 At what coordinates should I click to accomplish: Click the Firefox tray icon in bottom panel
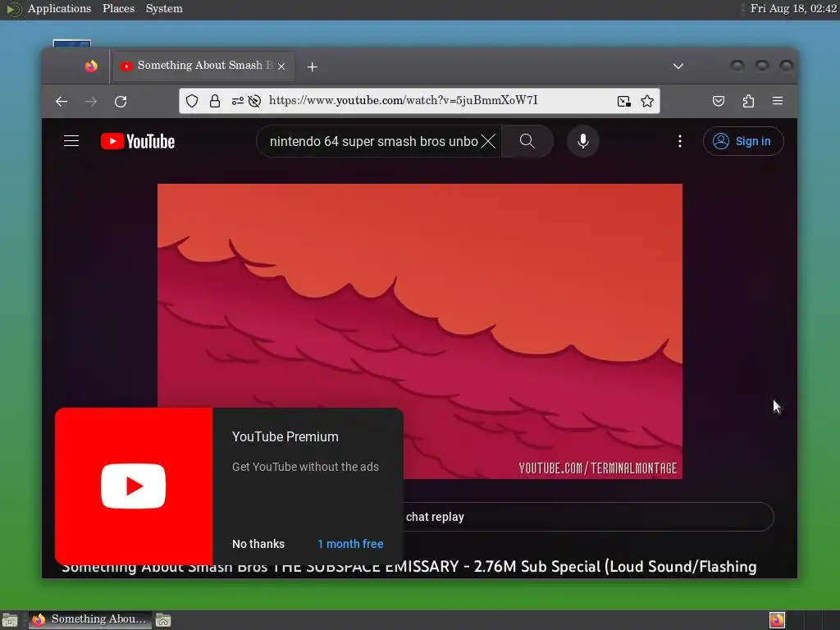[777, 620]
